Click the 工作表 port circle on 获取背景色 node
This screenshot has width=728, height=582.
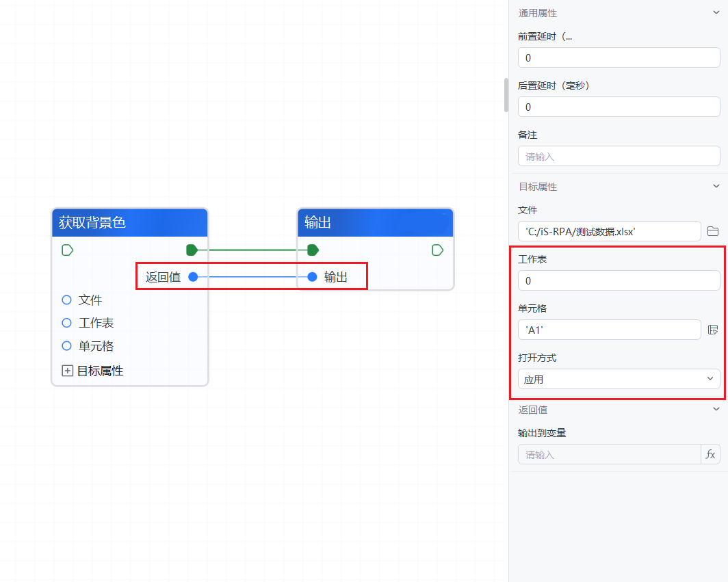click(67, 323)
